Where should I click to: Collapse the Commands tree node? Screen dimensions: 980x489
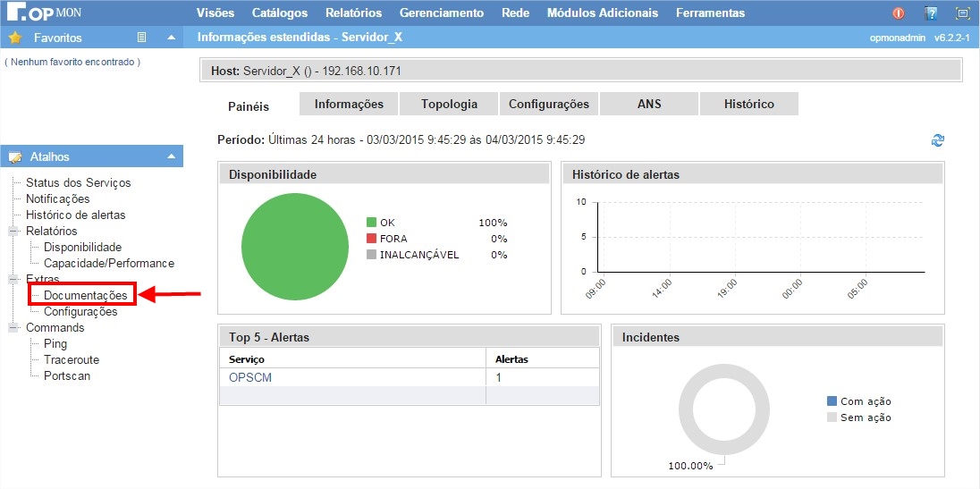coord(13,328)
